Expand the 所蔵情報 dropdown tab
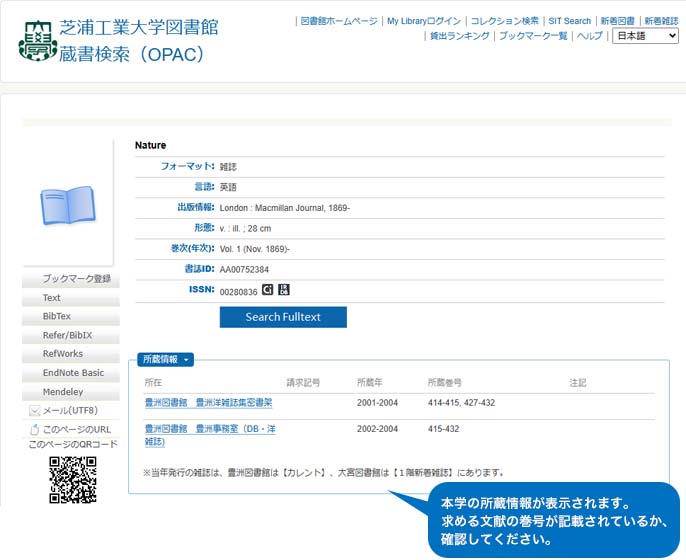The image size is (686, 560). point(165,360)
